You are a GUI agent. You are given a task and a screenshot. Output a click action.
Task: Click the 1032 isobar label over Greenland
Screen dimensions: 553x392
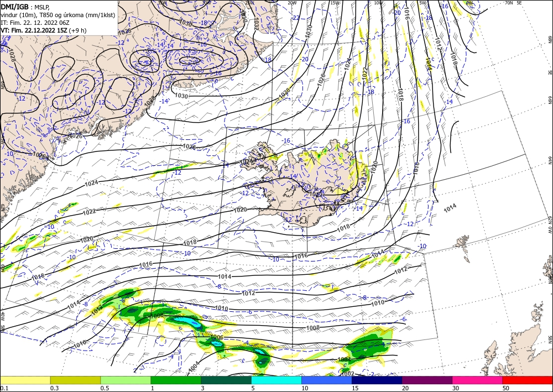[255, 24]
